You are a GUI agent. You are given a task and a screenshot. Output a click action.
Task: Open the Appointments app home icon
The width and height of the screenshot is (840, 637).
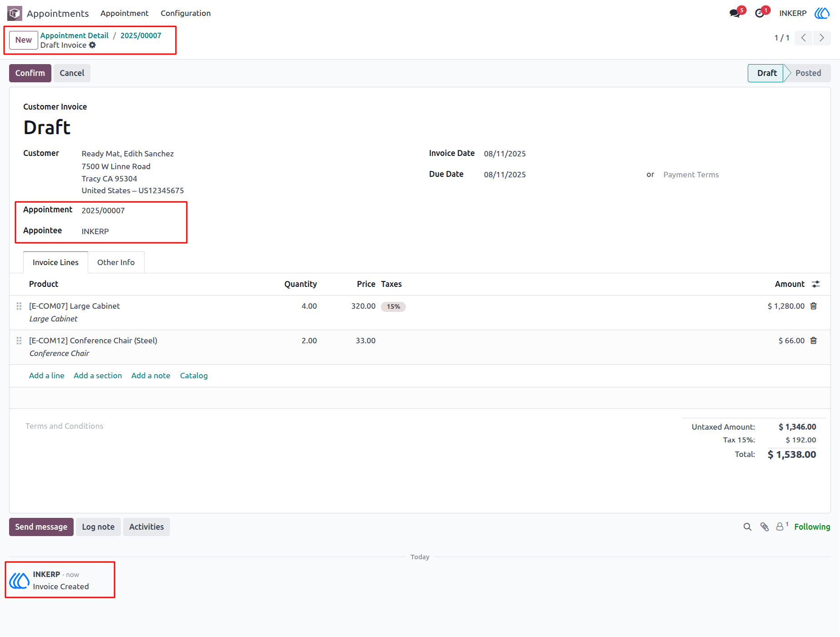click(x=15, y=13)
